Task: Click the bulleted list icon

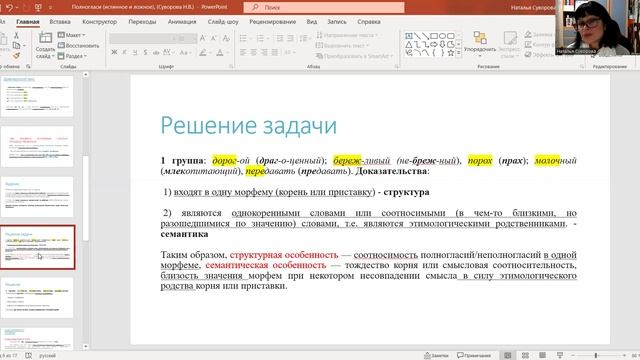Action: [x=243, y=38]
